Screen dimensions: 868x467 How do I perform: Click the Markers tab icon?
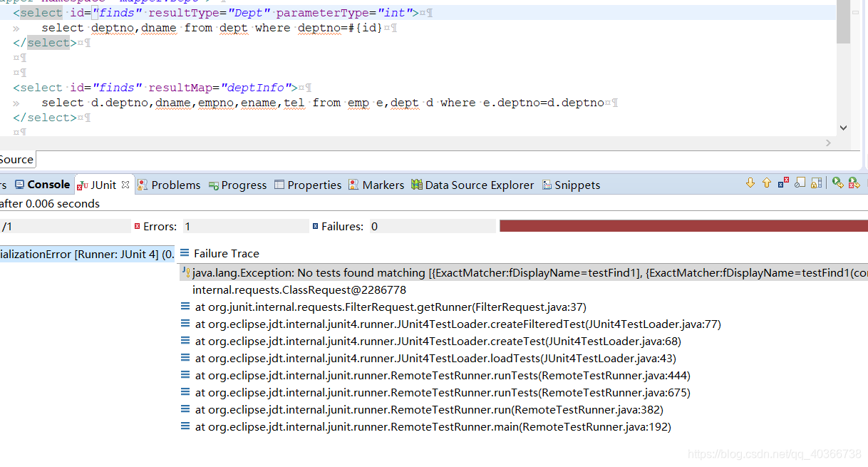[x=353, y=185]
